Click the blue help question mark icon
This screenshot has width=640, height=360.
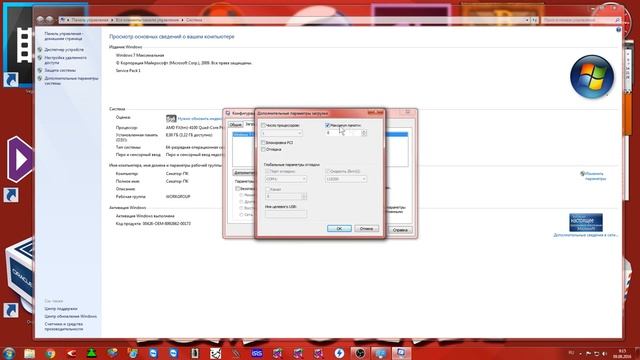pos(618,29)
